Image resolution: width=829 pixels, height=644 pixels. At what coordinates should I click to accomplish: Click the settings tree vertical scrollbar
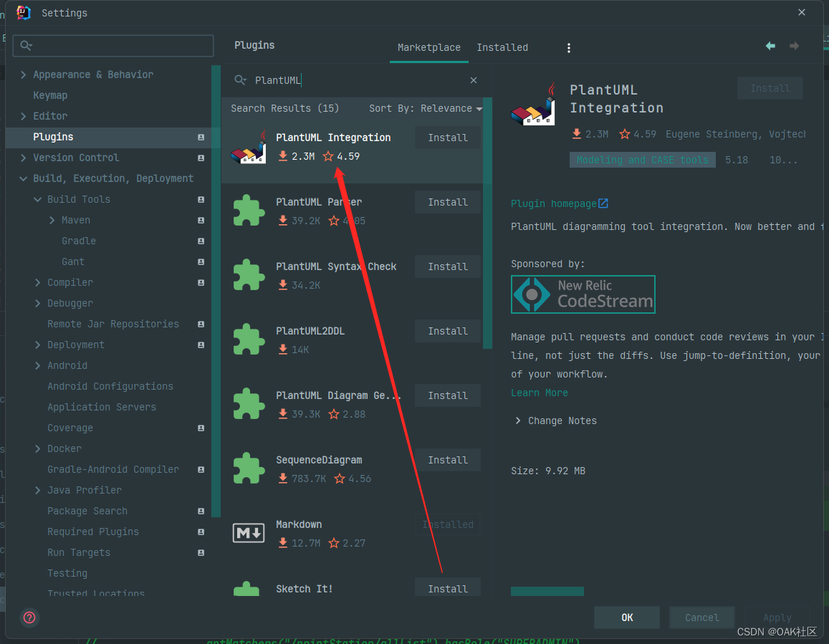[x=216, y=291]
